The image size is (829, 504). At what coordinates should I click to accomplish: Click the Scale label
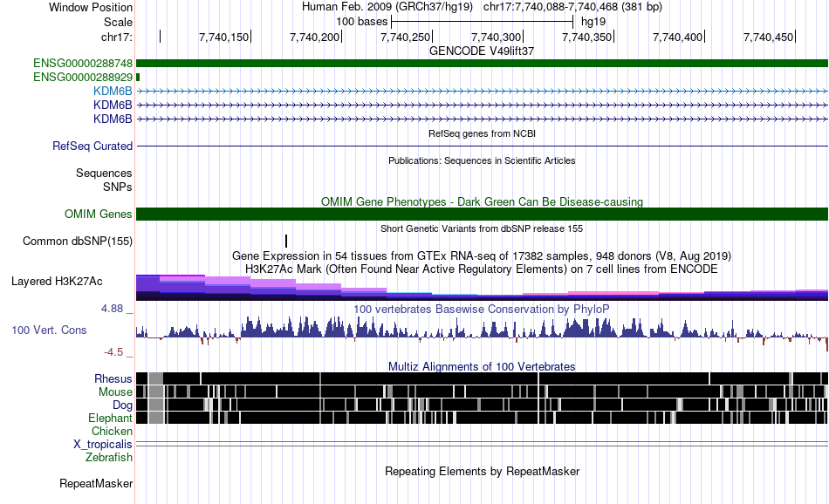click(118, 22)
